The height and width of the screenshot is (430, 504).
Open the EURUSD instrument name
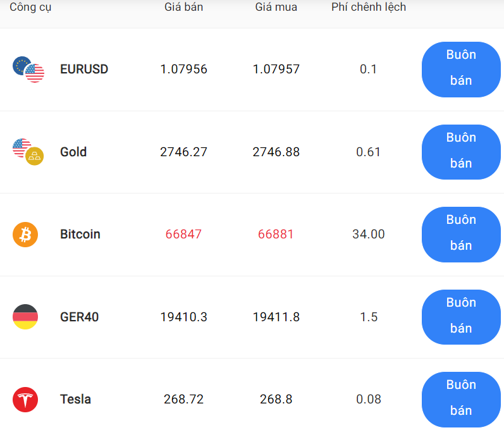pyautogui.click(x=84, y=69)
